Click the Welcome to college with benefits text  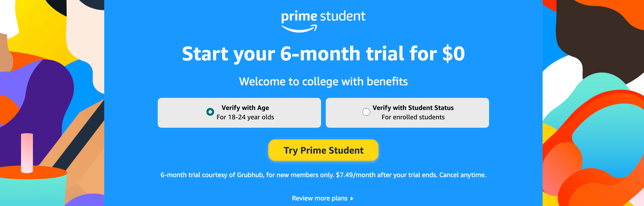pos(323,81)
